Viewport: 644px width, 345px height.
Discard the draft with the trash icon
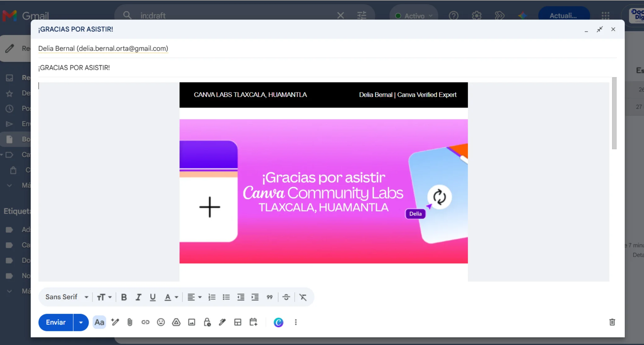(612, 322)
